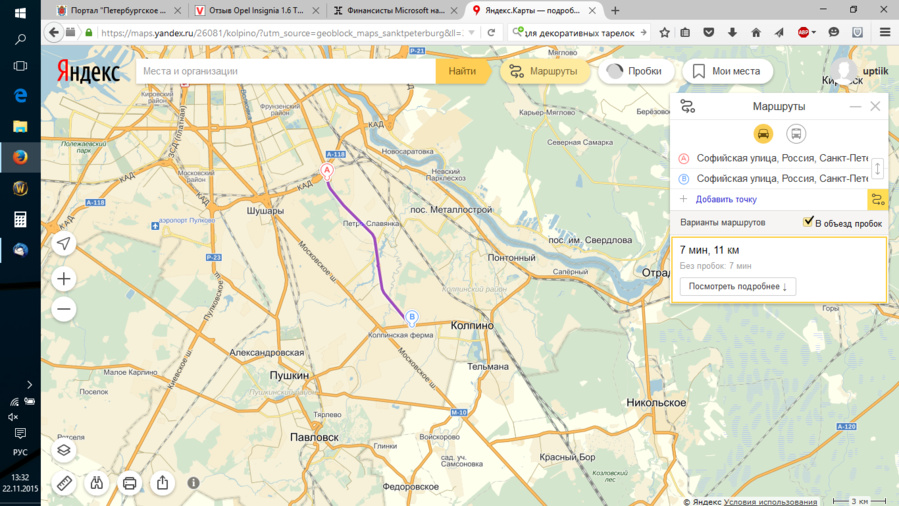Click the point B address field
Image resolution: width=899 pixels, height=506 pixels.
point(781,179)
